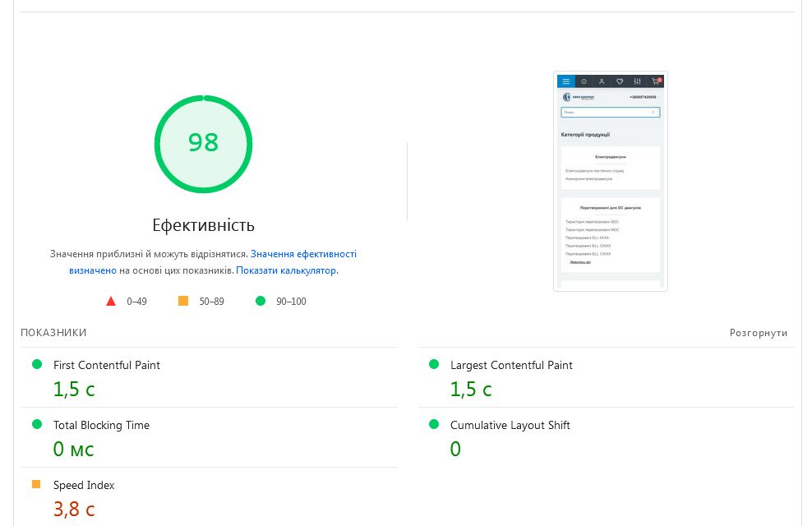Click the red triangle 0–49 legend icon
The height and width of the screenshot is (526, 812).
coord(111,301)
